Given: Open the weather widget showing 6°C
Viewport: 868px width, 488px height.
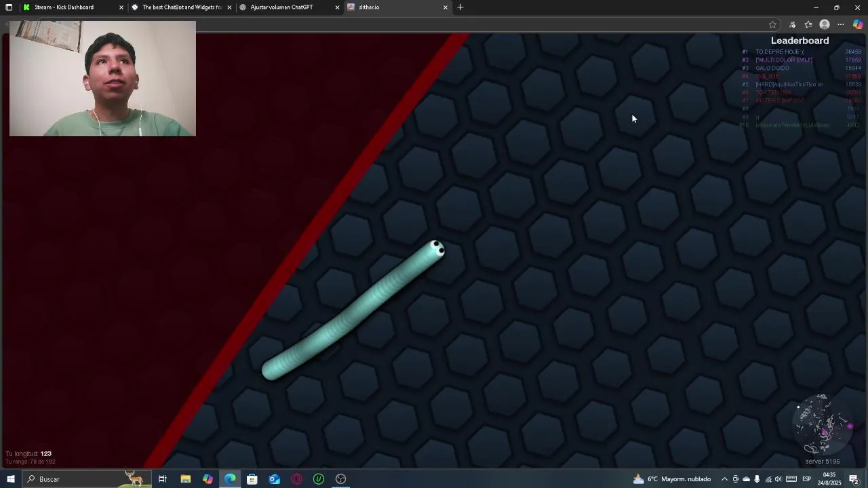Looking at the screenshot, I should pyautogui.click(x=671, y=479).
